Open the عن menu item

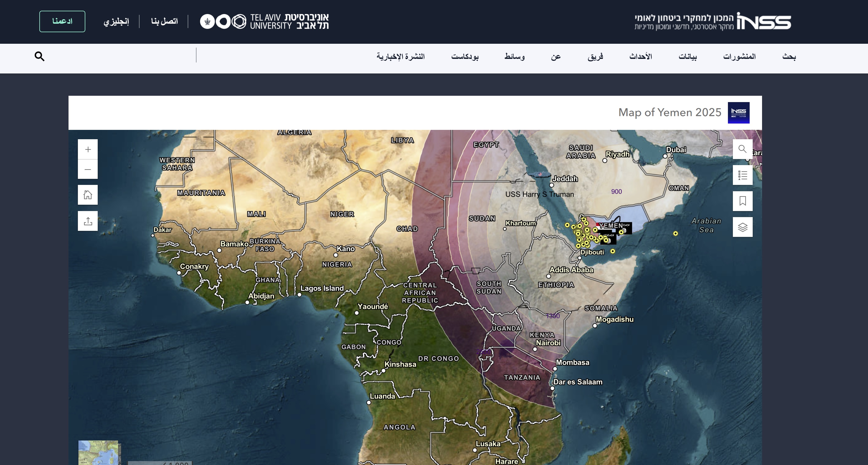556,57
